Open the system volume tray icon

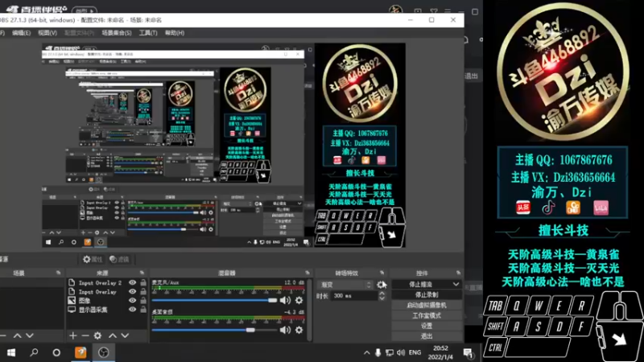(400, 352)
